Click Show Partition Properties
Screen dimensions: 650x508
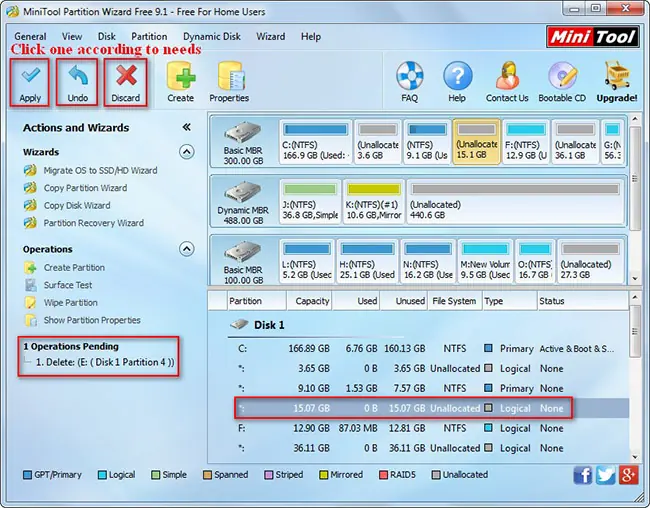pyautogui.click(x=92, y=320)
